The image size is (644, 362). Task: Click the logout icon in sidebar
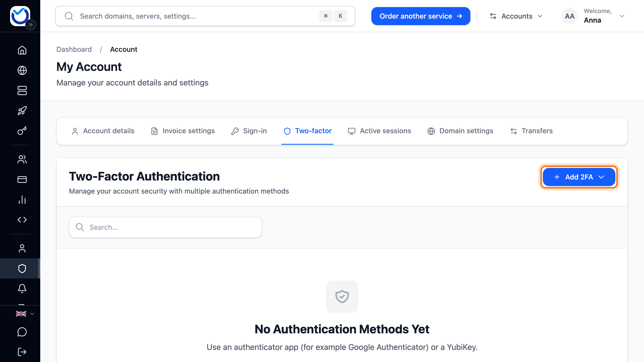[22, 352]
